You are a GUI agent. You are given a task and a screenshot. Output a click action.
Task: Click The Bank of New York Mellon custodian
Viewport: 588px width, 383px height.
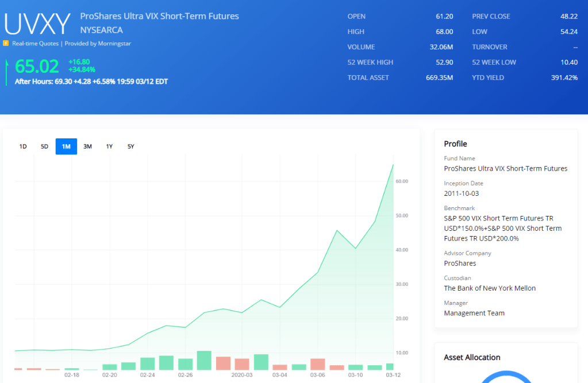coord(490,288)
